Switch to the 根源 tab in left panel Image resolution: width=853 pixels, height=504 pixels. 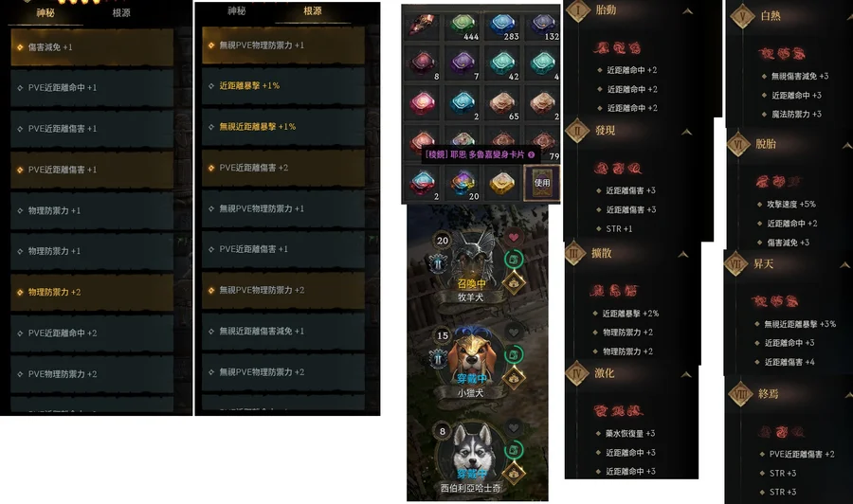coord(121,12)
